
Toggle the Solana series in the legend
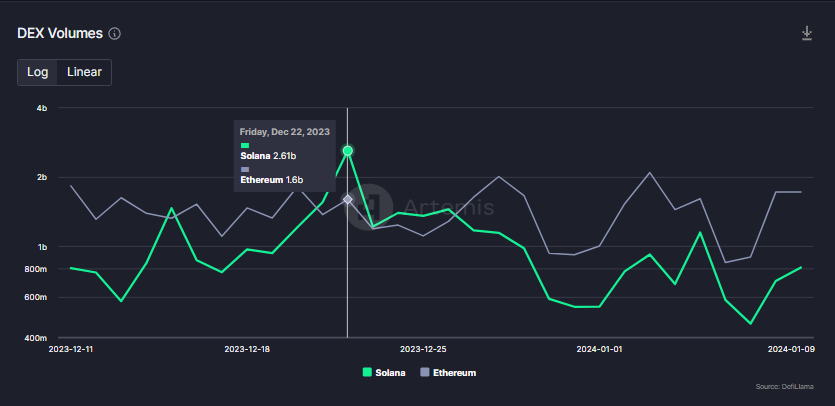(384, 372)
